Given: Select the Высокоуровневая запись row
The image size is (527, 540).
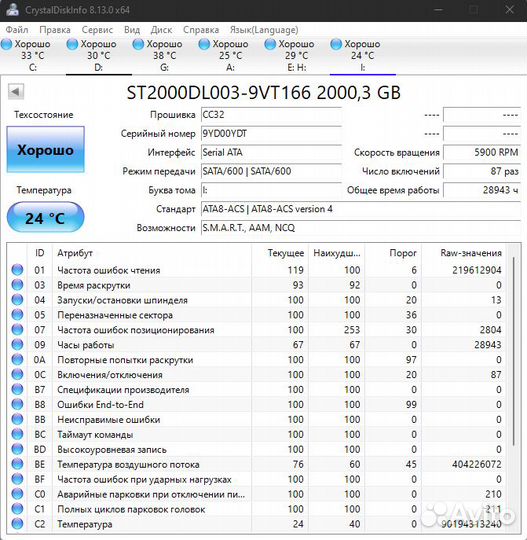Looking at the screenshot, I should (x=257, y=449).
